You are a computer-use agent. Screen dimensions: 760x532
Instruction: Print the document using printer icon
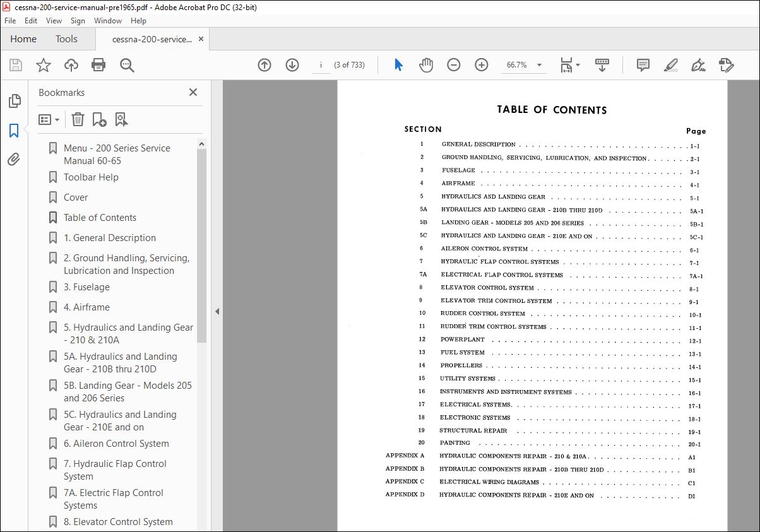click(x=98, y=65)
